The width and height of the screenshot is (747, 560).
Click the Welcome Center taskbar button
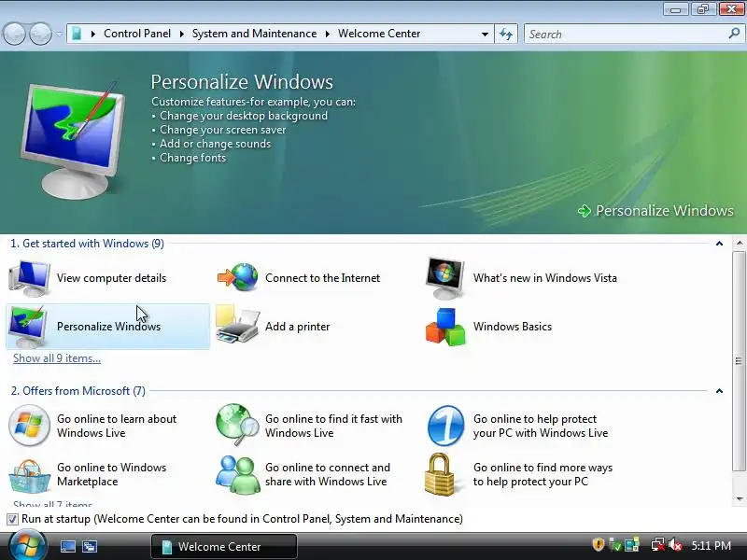click(224, 547)
